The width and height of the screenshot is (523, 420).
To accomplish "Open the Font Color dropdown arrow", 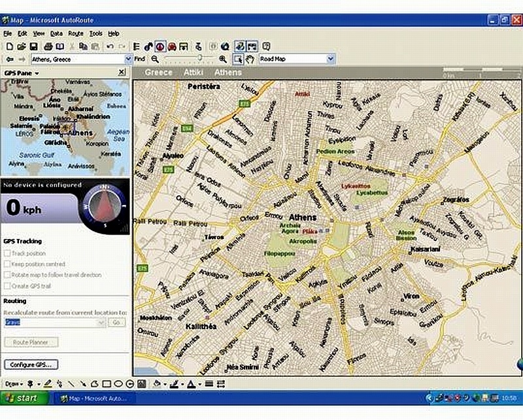I will coord(199,384).
